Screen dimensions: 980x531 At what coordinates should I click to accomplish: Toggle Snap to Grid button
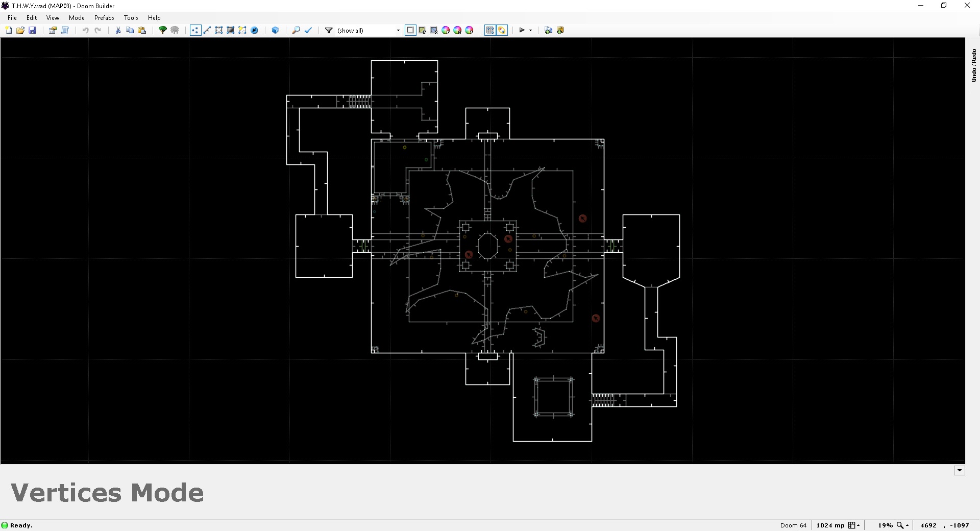pos(490,30)
